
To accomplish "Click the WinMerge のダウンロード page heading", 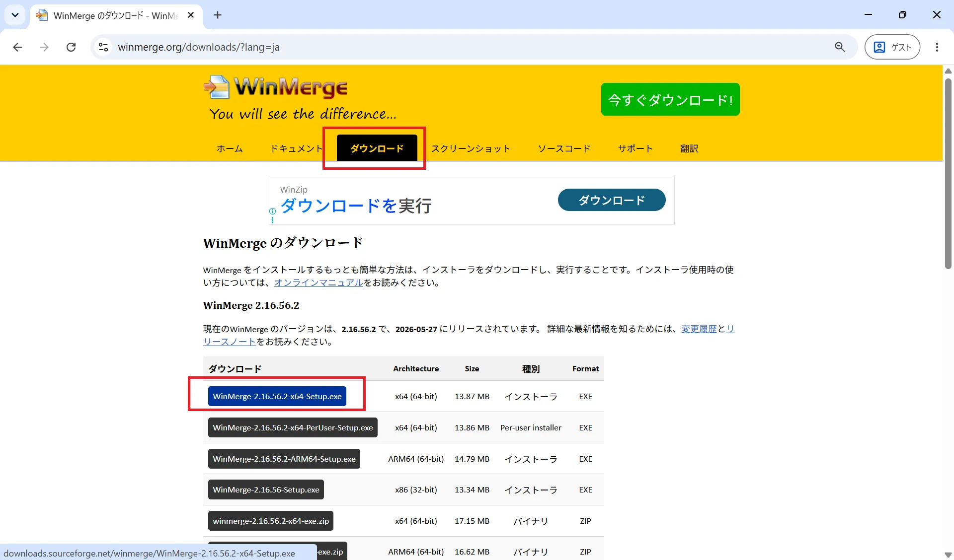I will point(283,243).
